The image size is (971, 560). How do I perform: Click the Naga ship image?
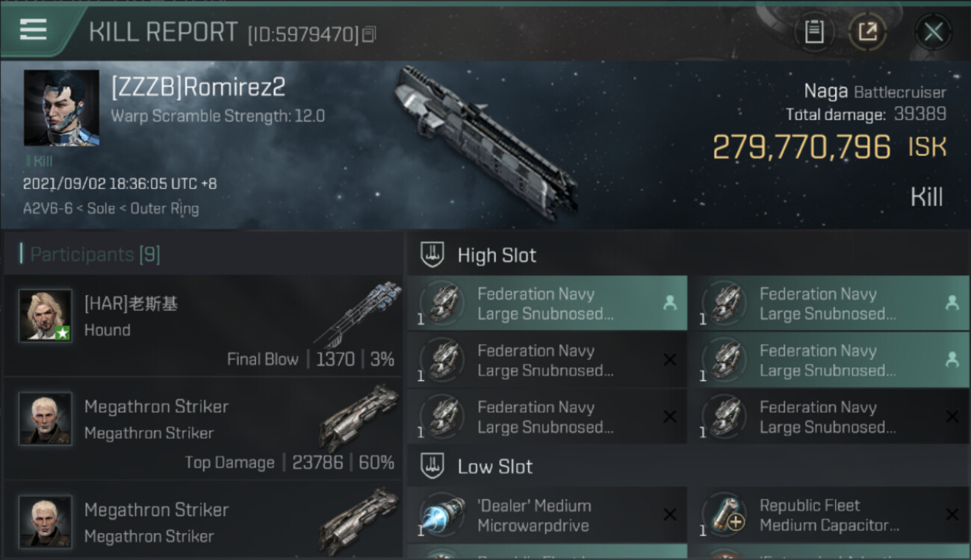485,142
